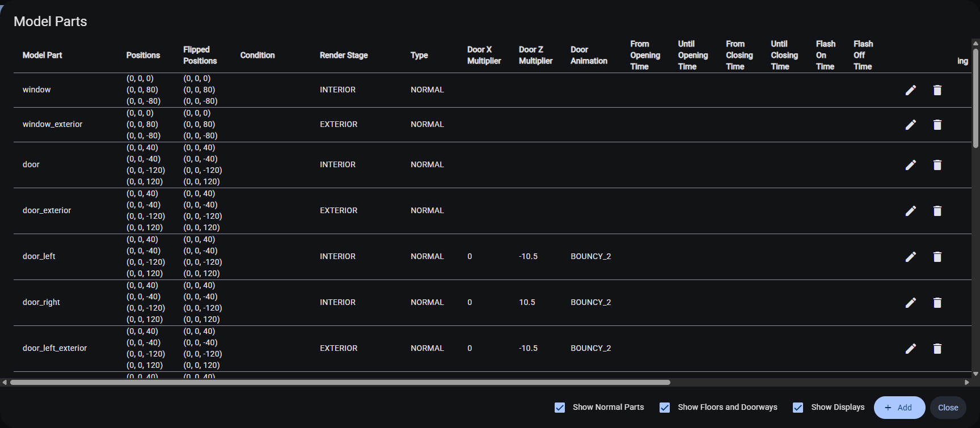Edit the window_exterior row
Viewport: 980px width, 428px height.
point(910,125)
